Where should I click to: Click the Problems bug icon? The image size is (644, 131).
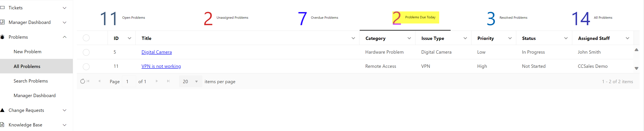tap(2, 37)
